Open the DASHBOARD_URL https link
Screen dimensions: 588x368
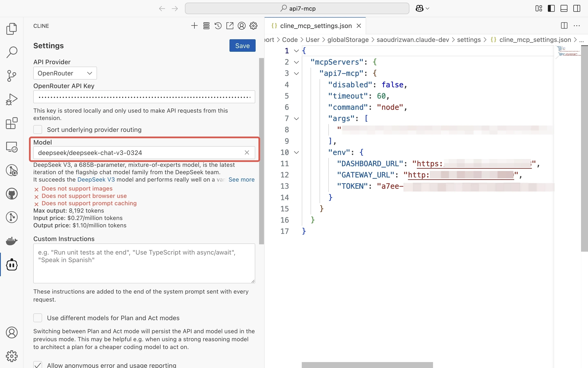click(x=474, y=164)
